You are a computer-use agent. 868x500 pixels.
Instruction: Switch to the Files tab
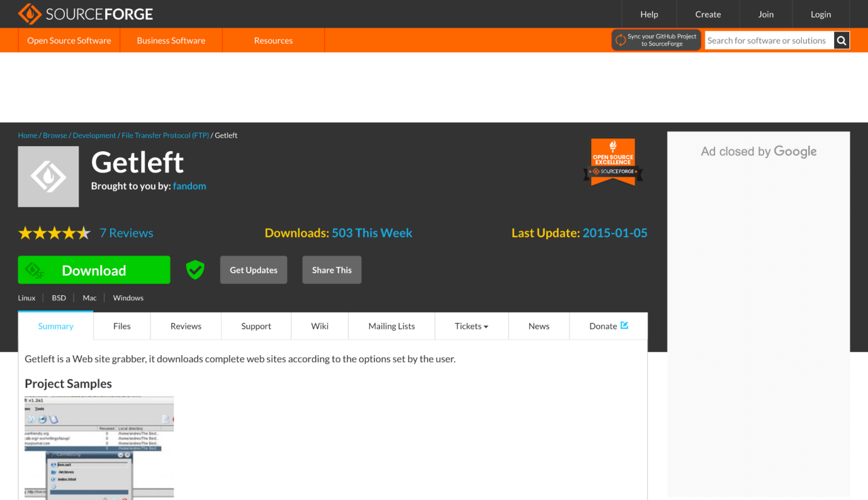pos(122,326)
